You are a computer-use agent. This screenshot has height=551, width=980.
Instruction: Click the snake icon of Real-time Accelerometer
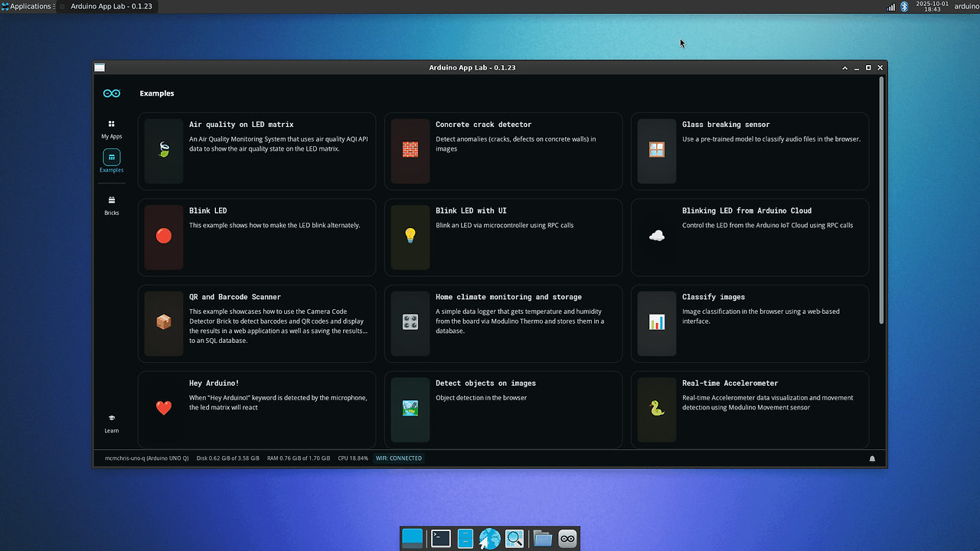(x=657, y=408)
